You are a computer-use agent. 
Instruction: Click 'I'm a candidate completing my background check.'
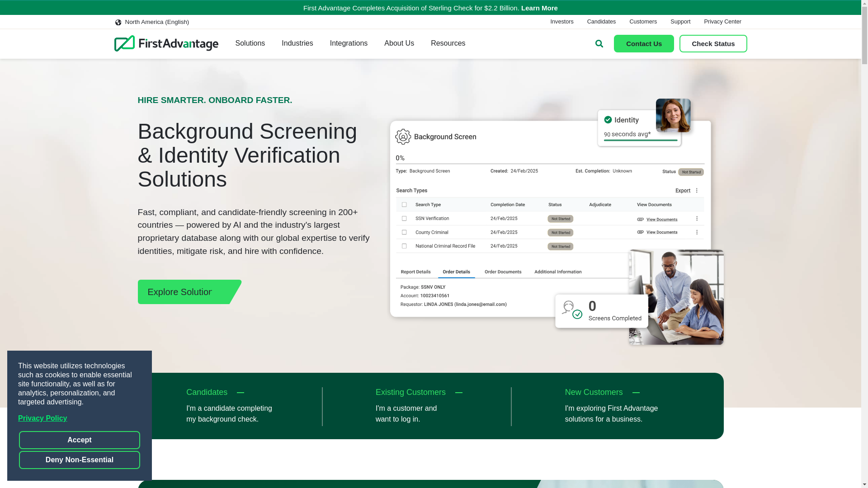[x=229, y=414]
